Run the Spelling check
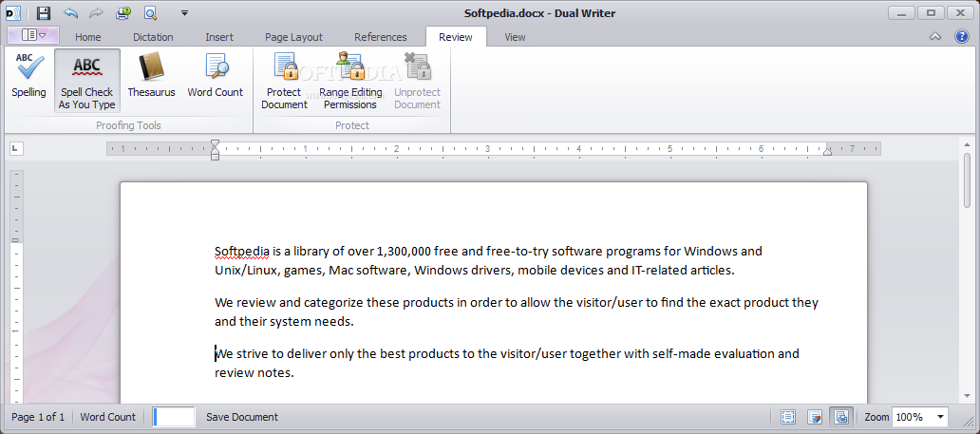 click(28, 76)
